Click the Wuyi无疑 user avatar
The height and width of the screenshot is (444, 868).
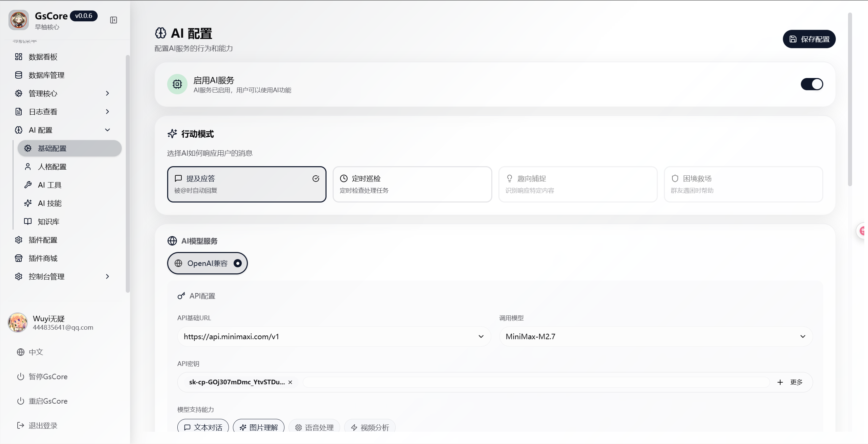pos(18,323)
